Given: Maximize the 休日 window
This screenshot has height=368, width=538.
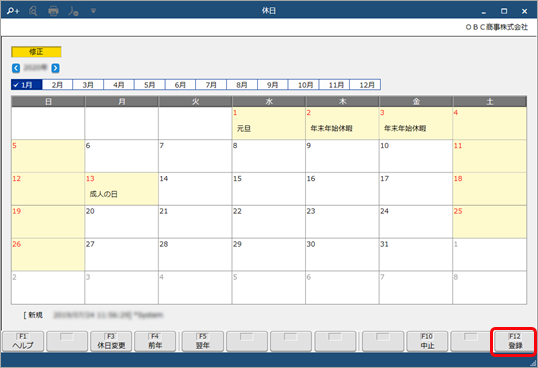Looking at the screenshot, I should click(x=504, y=11).
